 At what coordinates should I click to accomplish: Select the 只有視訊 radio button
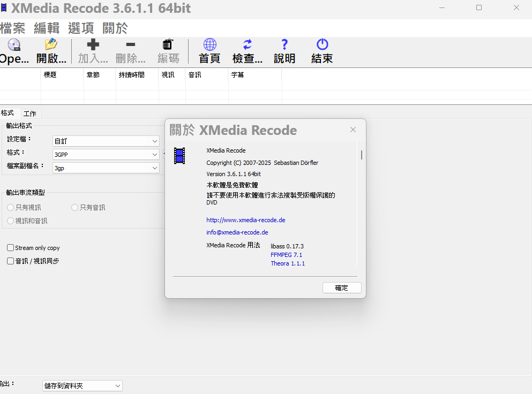(24, 208)
